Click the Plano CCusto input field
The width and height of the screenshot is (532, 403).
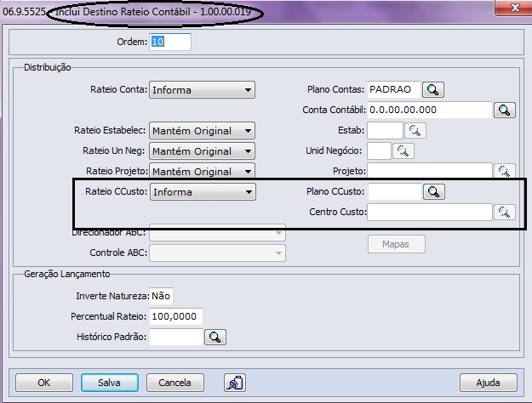click(395, 192)
